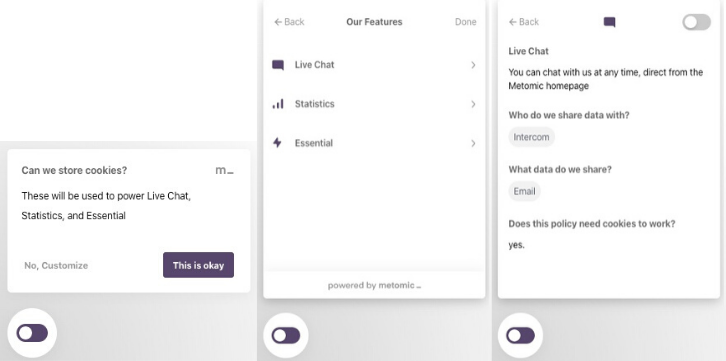Click the Metomic logo in cookie prompt
This screenshot has width=726, height=361.
point(225,170)
